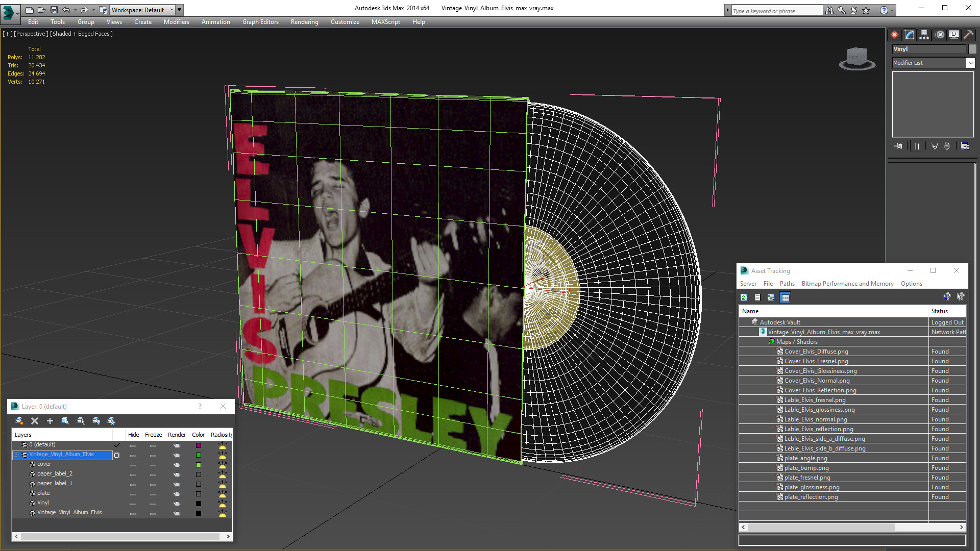Open the Utilities hammer panel tab

coord(968,35)
